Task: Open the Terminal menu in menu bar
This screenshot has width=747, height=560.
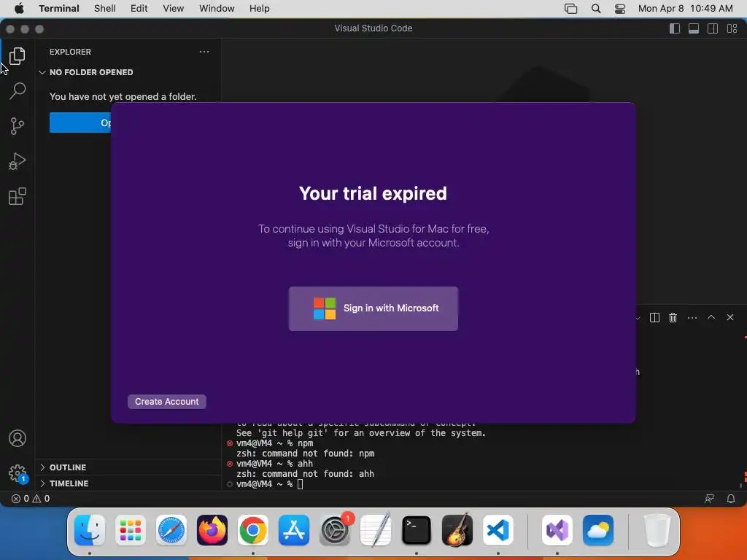Action: [59, 9]
